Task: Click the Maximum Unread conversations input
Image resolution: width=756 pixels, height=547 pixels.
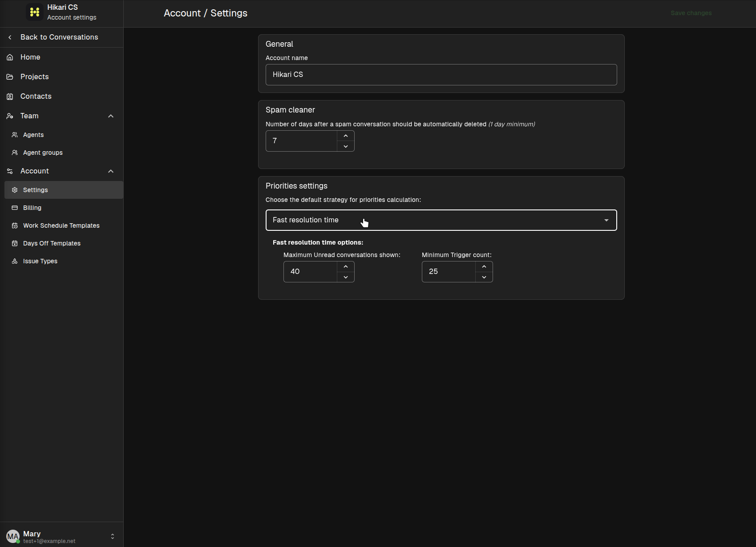Action: (x=310, y=272)
